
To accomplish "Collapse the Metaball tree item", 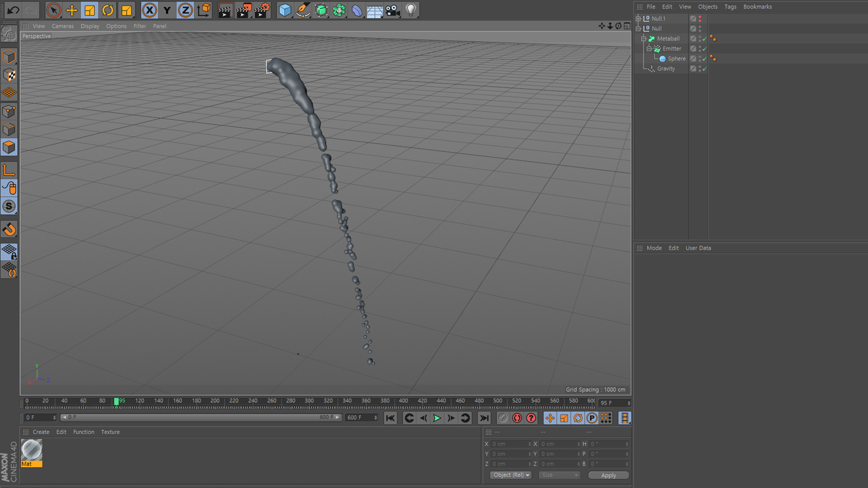I will click(643, 38).
